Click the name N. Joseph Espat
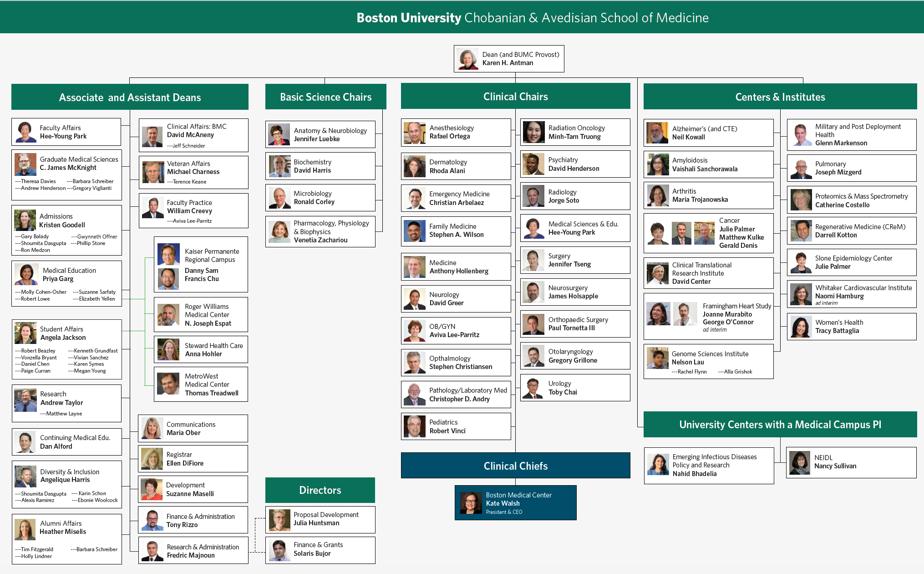Screen dimensions: 924x574 (x=208, y=323)
